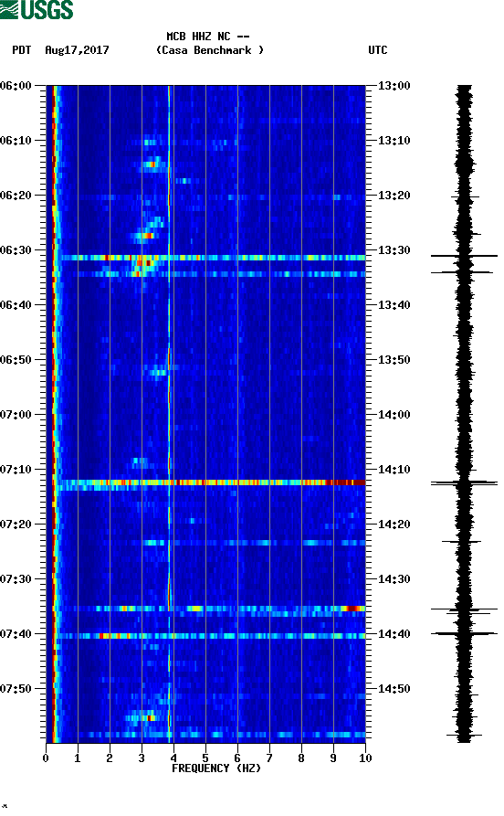Viewport: 504px width, 816px height.
Task: Click the 'UTC' timezone label
Action: tap(378, 50)
